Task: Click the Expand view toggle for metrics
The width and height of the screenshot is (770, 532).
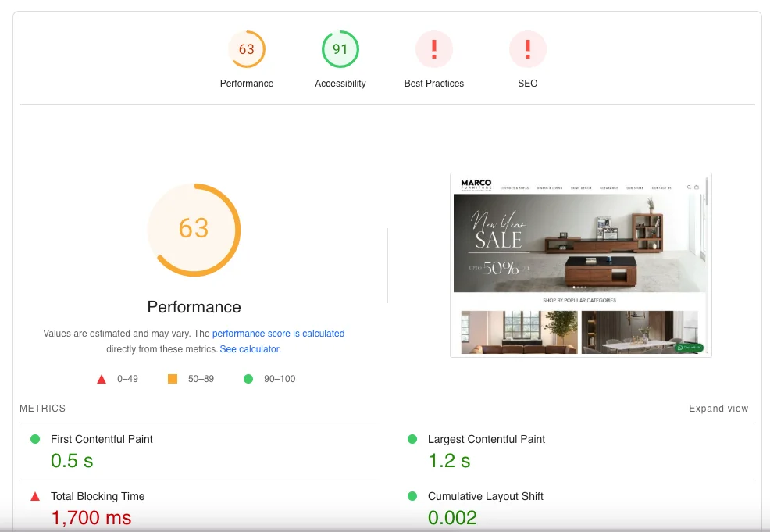Action: click(718, 409)
